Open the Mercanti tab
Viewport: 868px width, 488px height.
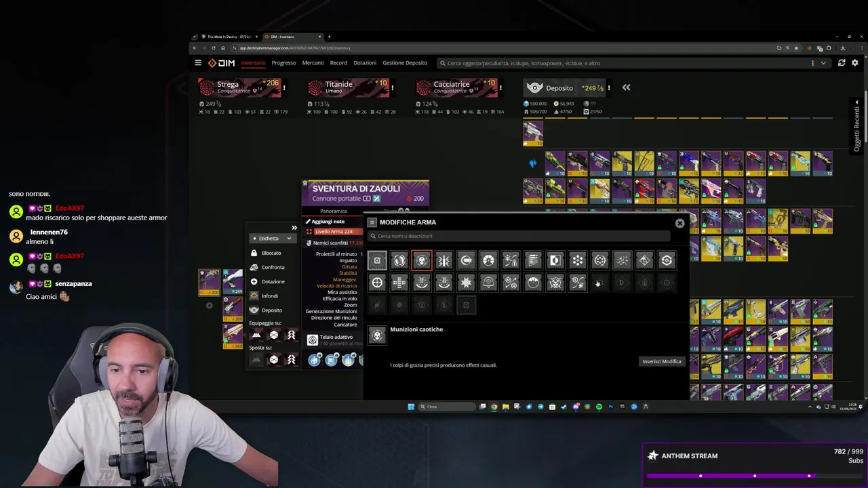point(313,63)
